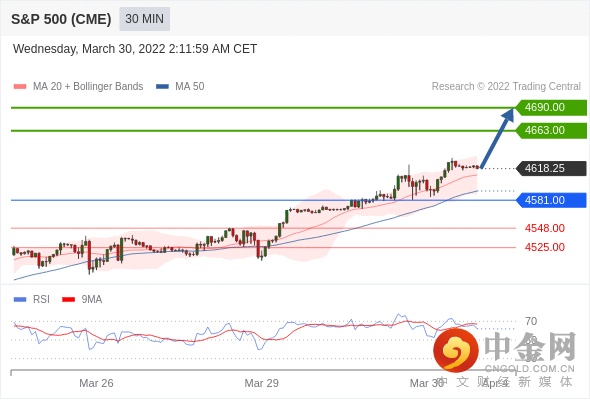Click the 30 MIN timeframe button
Image resolution: width=590 pixels, height=400 pixels.
[144, 19]
